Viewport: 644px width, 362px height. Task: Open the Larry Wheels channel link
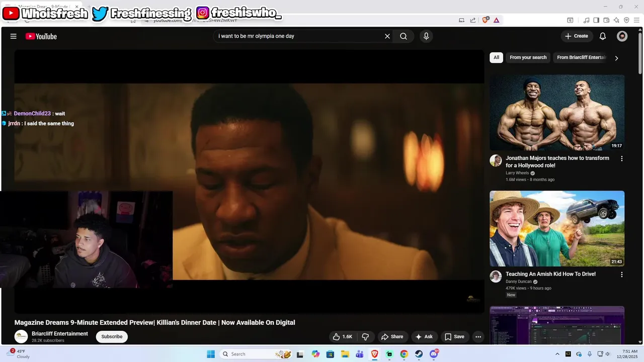[x=517, y=173]
